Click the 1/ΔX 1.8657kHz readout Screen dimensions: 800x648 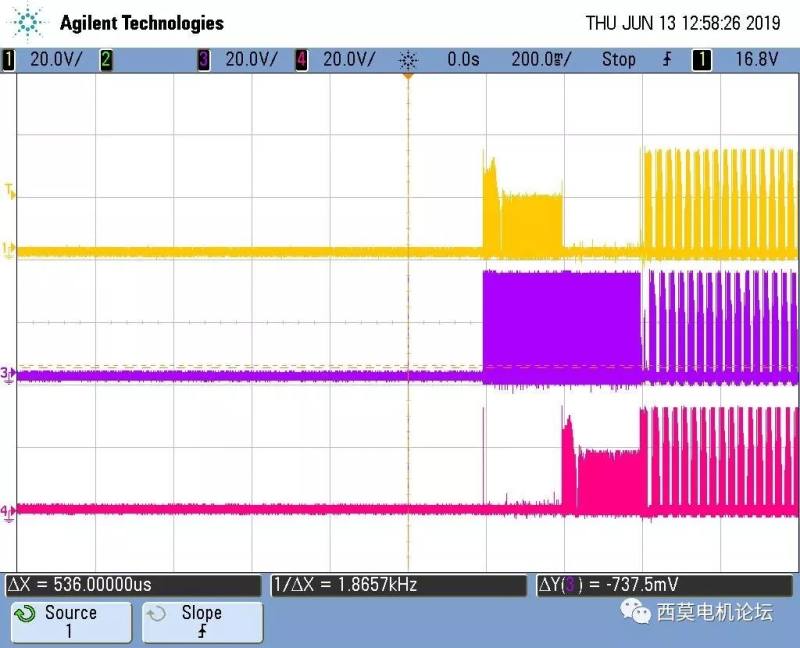(x=396, y=585)
